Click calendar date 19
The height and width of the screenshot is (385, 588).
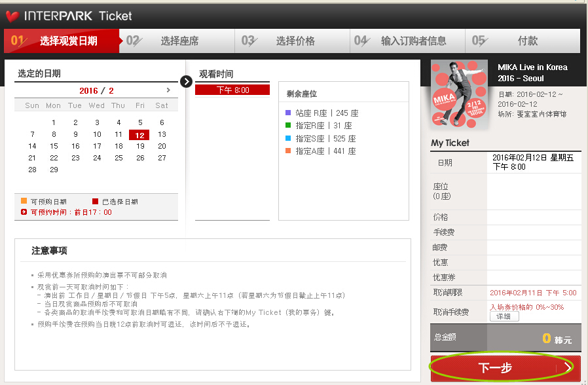[x=140, y=146]
